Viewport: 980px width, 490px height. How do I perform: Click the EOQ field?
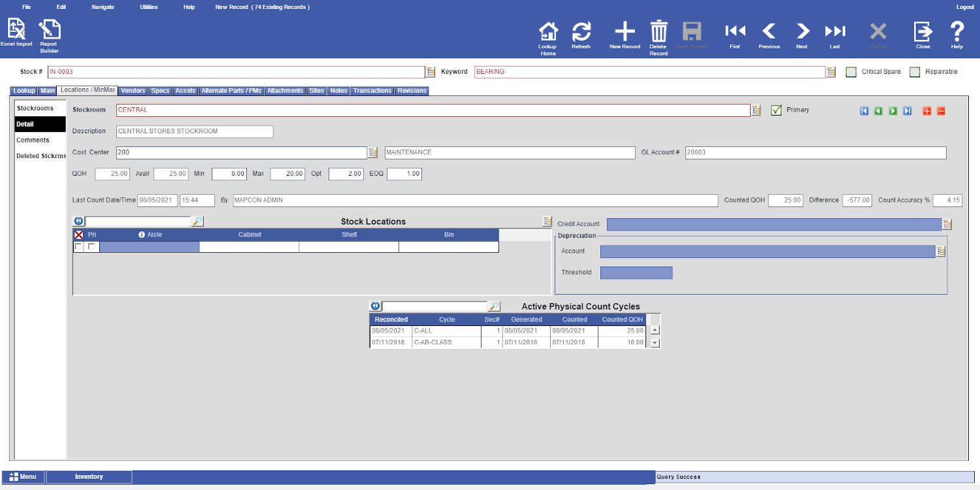[404, 174]
